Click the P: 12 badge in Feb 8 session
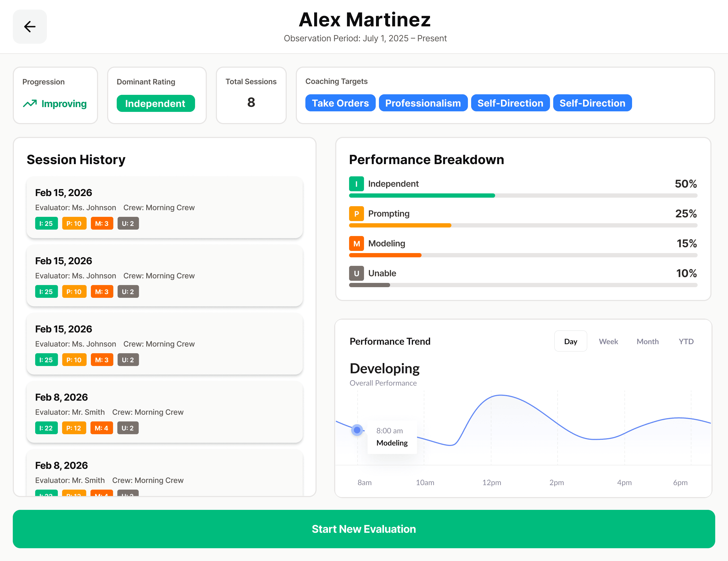 pyautogui.click(x=74, y=428)
